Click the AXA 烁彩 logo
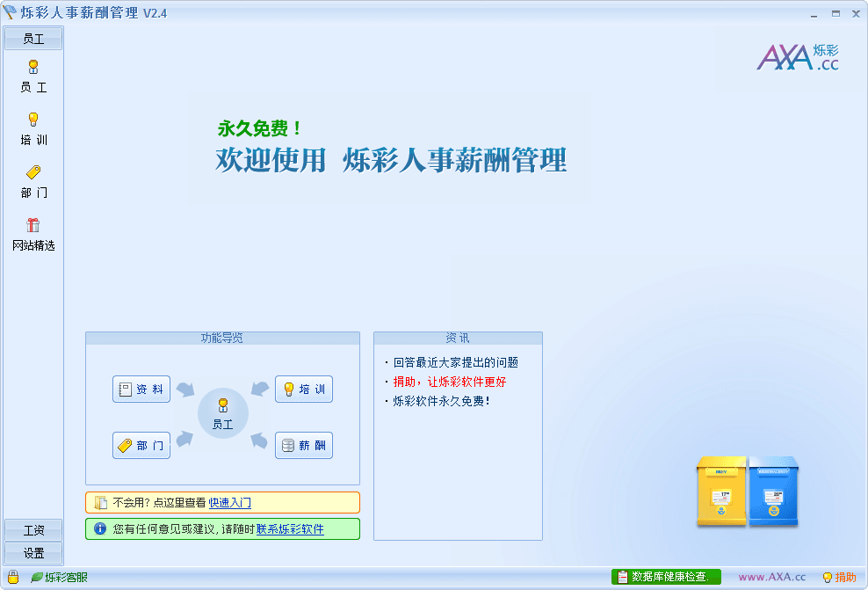The width and height of the screenshot is (868, 590). (798, 56)
